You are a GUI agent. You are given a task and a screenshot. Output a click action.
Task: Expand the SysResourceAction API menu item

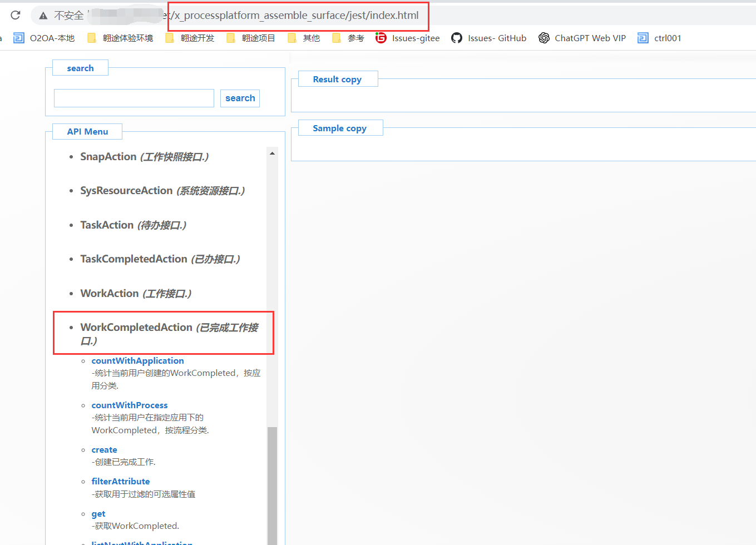tap(162, 191)
